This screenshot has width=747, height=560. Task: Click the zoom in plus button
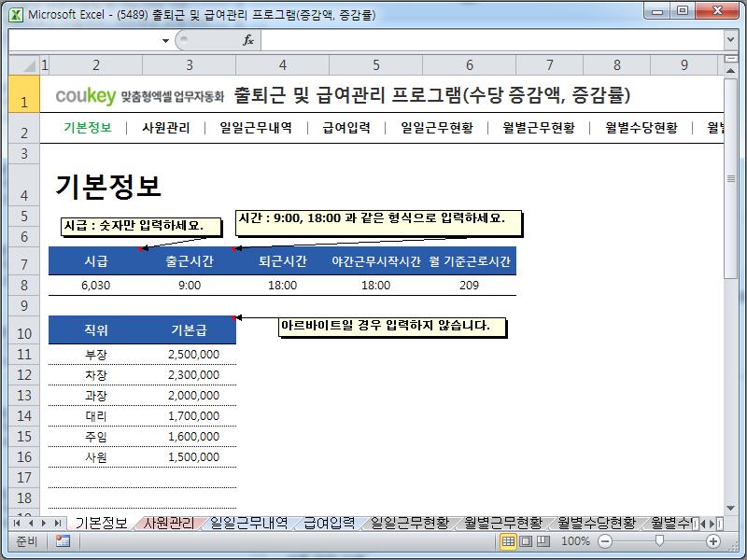pyautogui.click(x=713, y=541)
